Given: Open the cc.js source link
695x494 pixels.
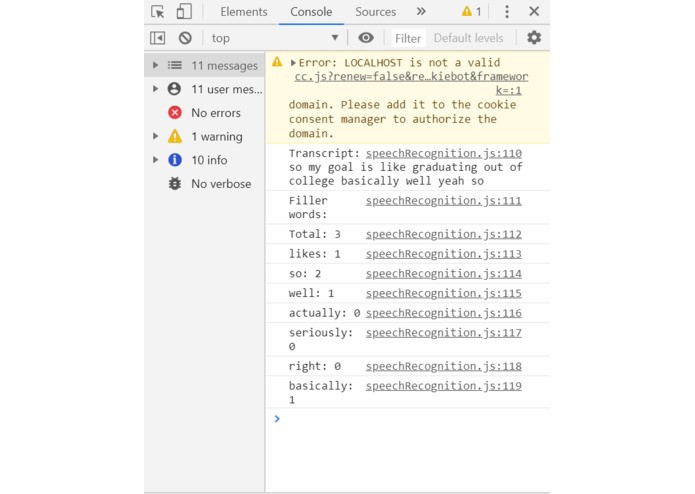Looking at the screenshot, I should tap(411, 83).
